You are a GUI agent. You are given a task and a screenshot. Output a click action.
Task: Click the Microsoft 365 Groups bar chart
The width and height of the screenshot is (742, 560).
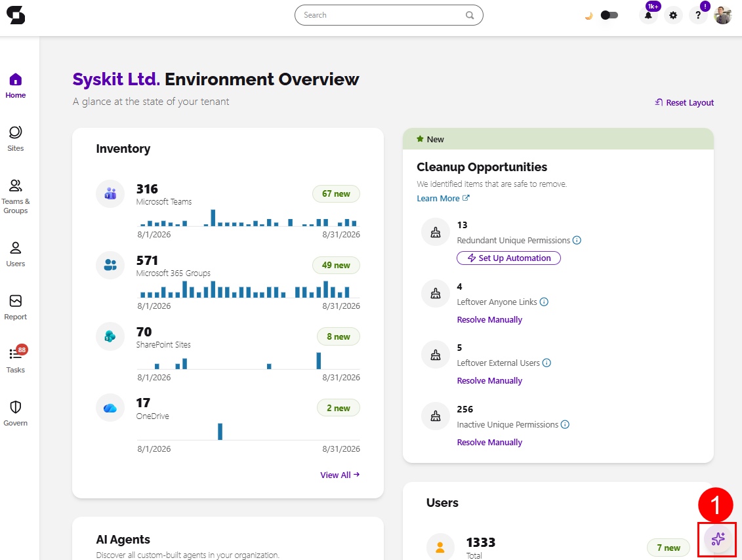click(x=249, y=289)
